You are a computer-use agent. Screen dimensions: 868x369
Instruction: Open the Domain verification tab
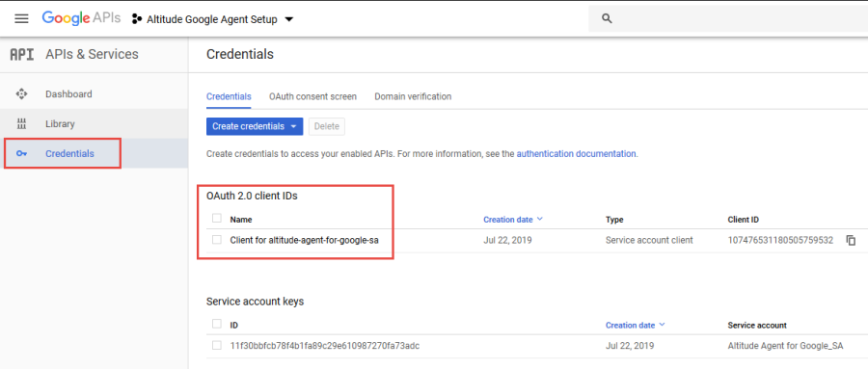coord(413,96)
